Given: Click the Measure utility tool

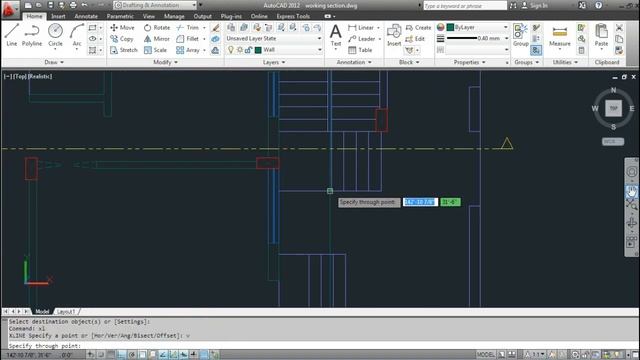Looking at the screenshot, I should (560, 35).
